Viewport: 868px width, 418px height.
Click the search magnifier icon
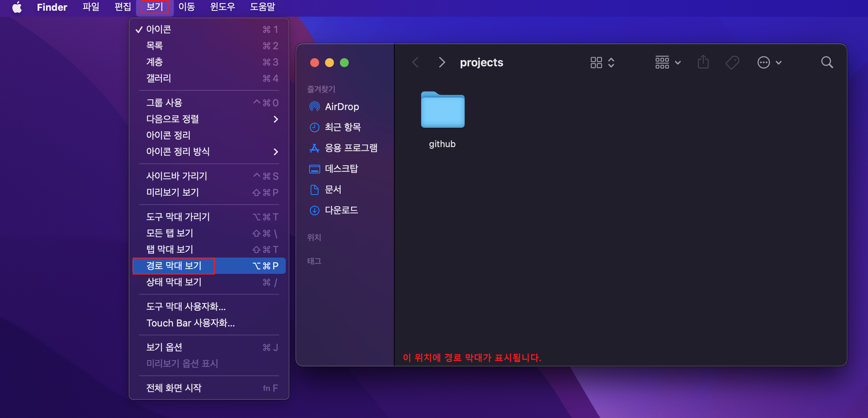[x=826, y=62]
